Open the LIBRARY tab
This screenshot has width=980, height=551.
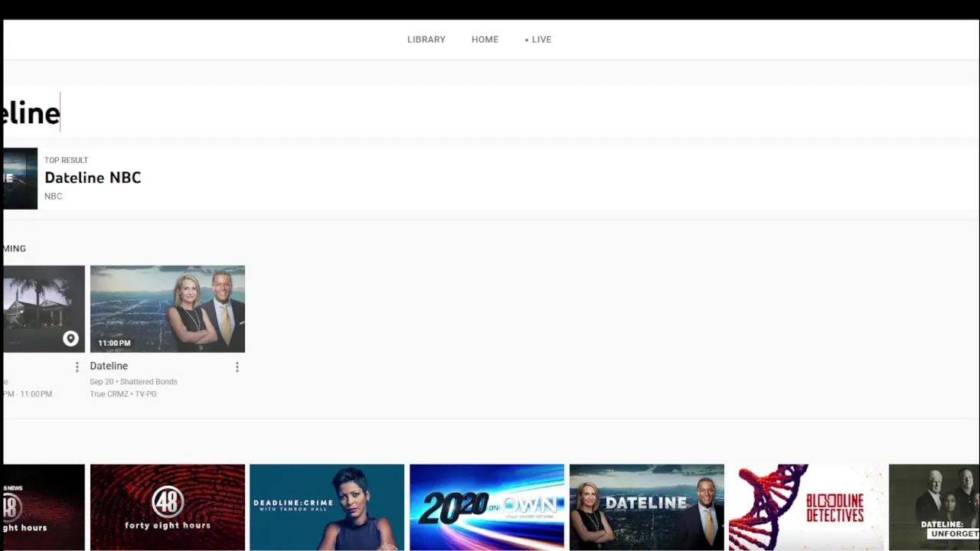(x=426, y=40)
